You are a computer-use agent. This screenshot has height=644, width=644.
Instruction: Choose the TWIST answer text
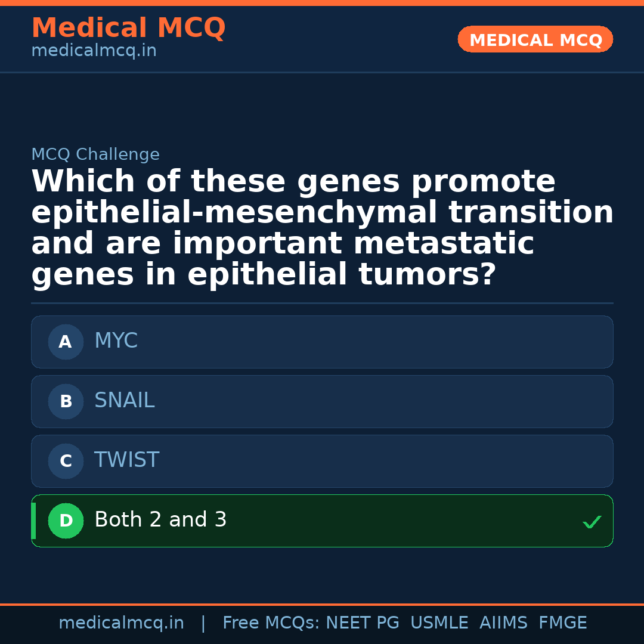127,460
